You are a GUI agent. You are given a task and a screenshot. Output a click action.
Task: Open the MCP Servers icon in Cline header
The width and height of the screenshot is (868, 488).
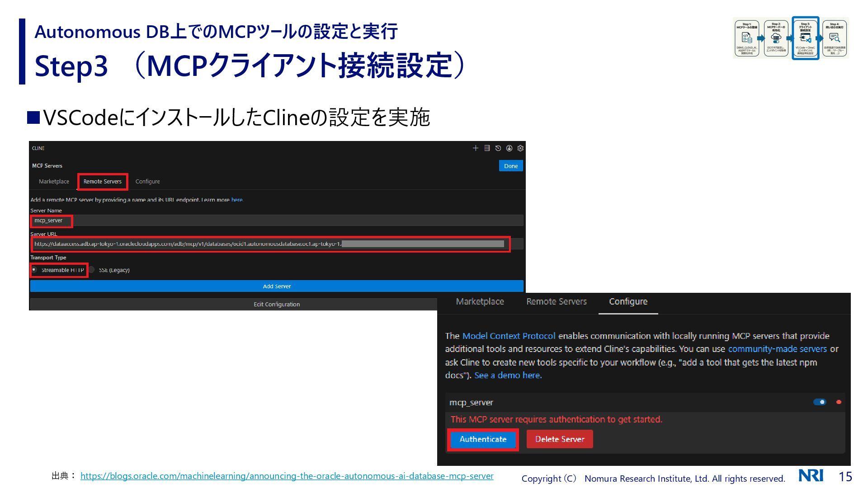(x=487, y=148)
